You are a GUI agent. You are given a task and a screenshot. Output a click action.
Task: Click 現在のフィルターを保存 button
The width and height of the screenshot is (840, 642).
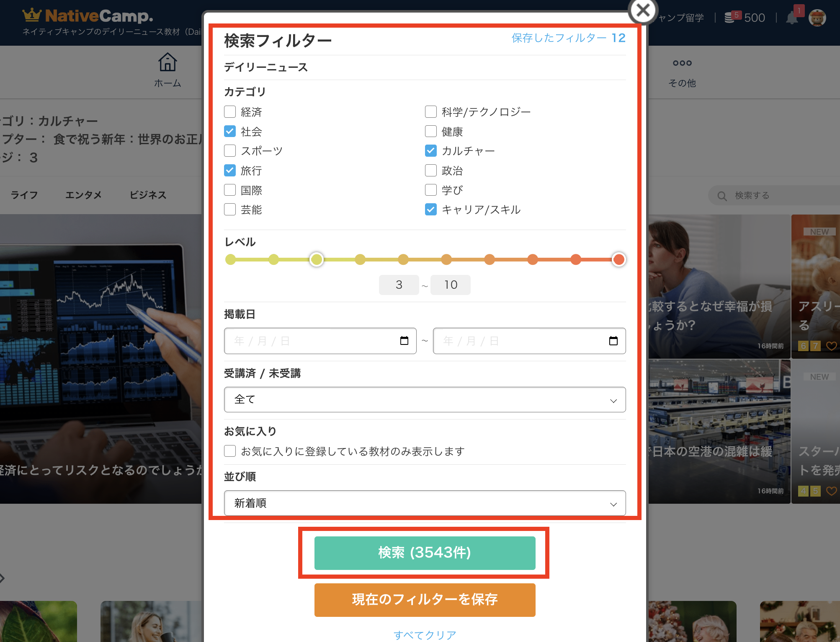425,599
